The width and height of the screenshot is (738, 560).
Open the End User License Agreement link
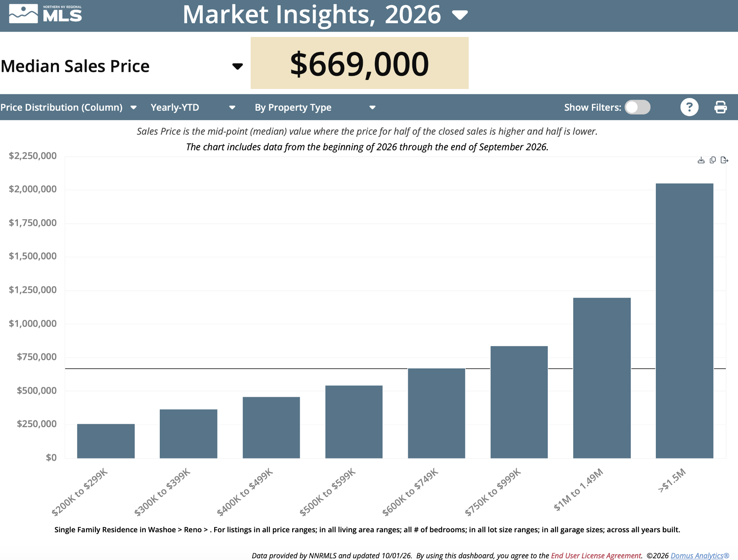(x=596, y=555)
